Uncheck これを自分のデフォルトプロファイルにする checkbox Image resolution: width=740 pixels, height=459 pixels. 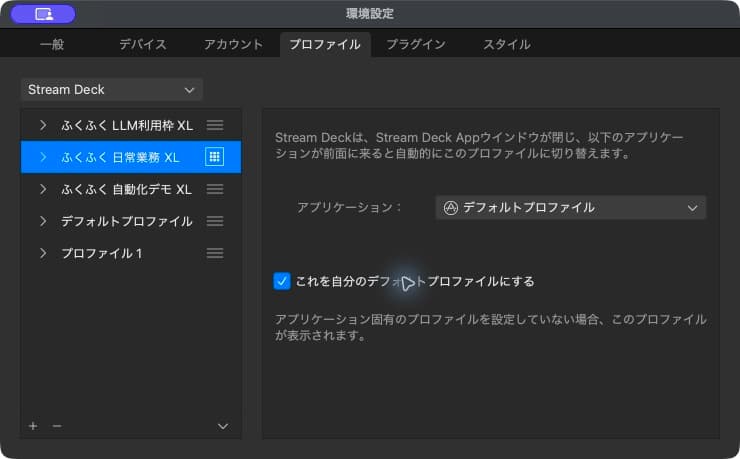(x=282, y=281)
